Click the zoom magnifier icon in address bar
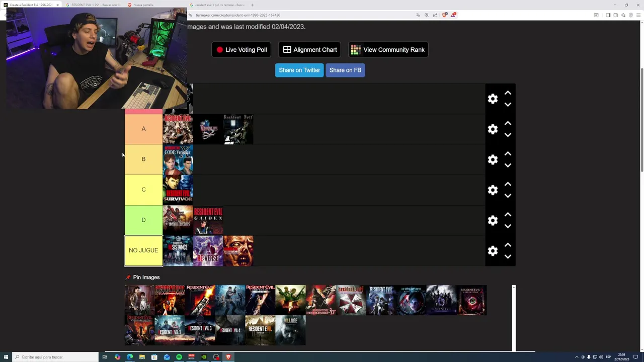The image size is (644, 362). click(427, 15)
